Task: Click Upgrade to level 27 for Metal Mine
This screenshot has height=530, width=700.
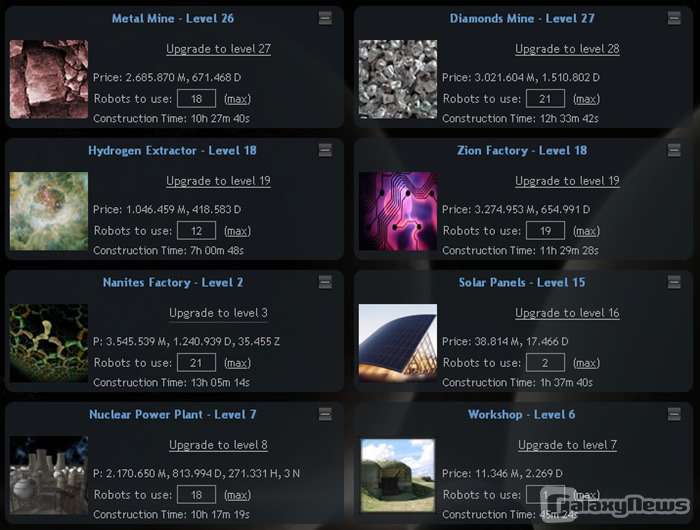Action: [218, 49]
